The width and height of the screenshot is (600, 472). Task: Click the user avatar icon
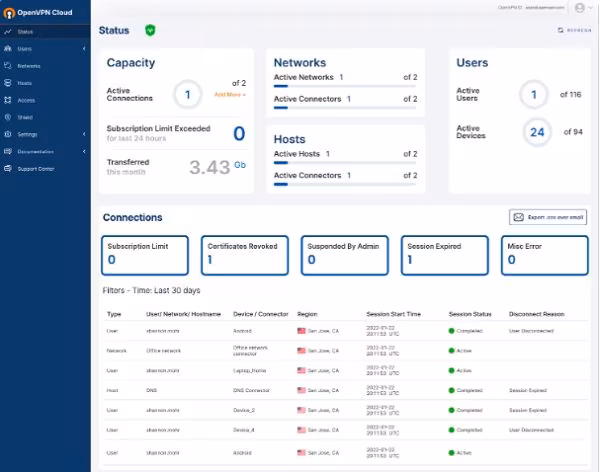coord(580,8)
